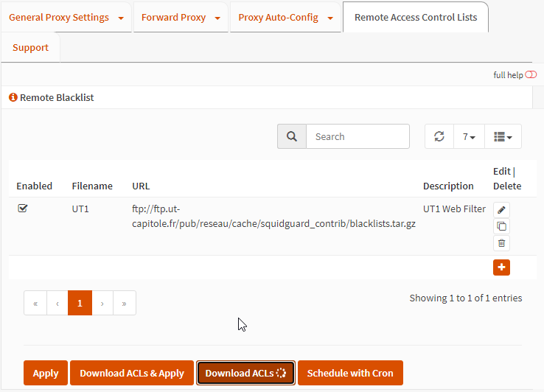Add a new remote blacklist entry
The image size is (544, 392).
(x=501, y=267)
